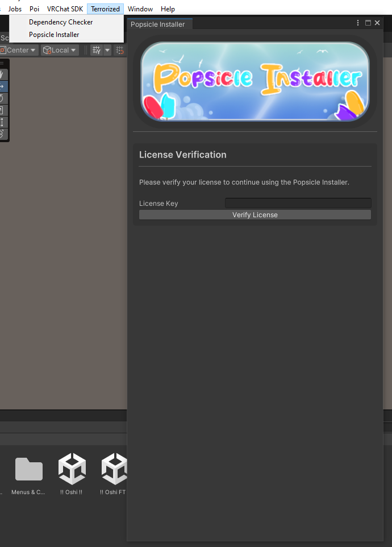Open the Local rotation handle dropdown

click(60, 50)
